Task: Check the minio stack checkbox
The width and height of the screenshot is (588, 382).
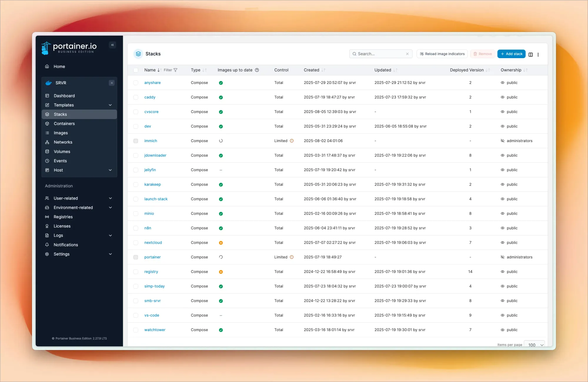Action: 136,213
